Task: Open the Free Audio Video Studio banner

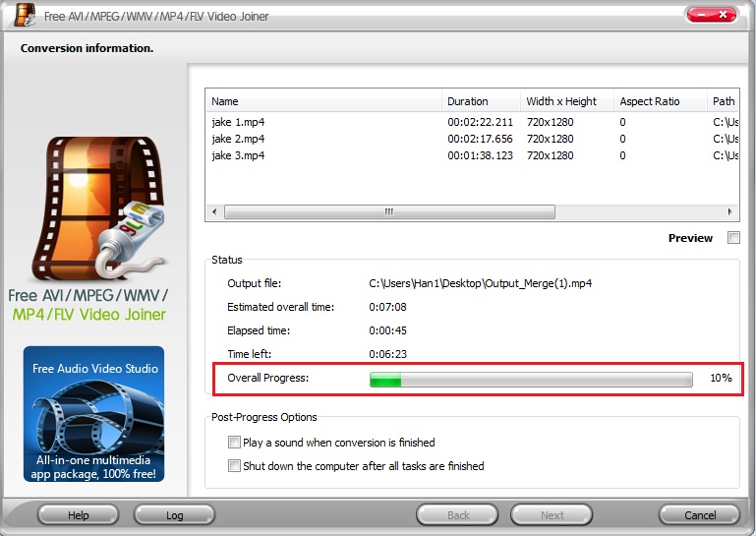Action: click(x=93, y=414)
